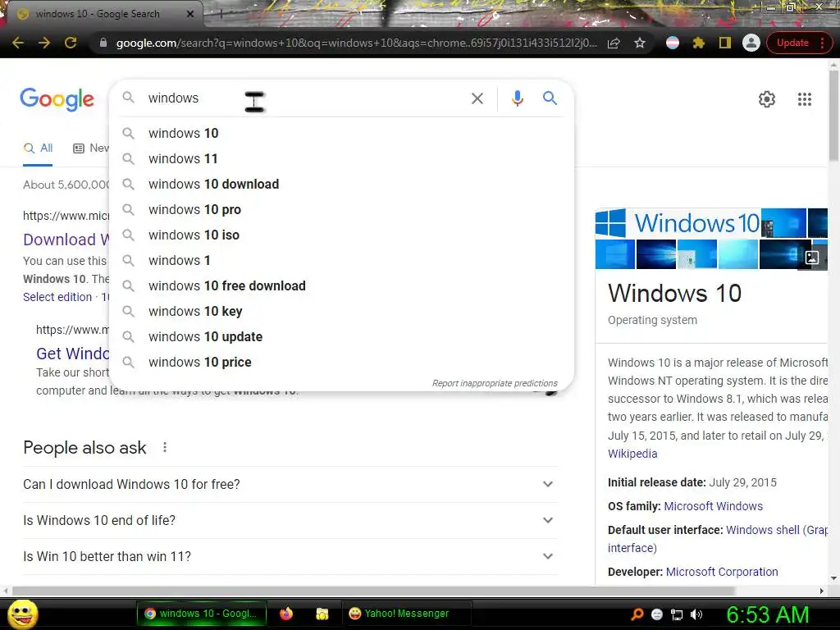Open the Extensions puzzle piece icon
Viewport: 840px width, 630px height.
coord(699,43)
